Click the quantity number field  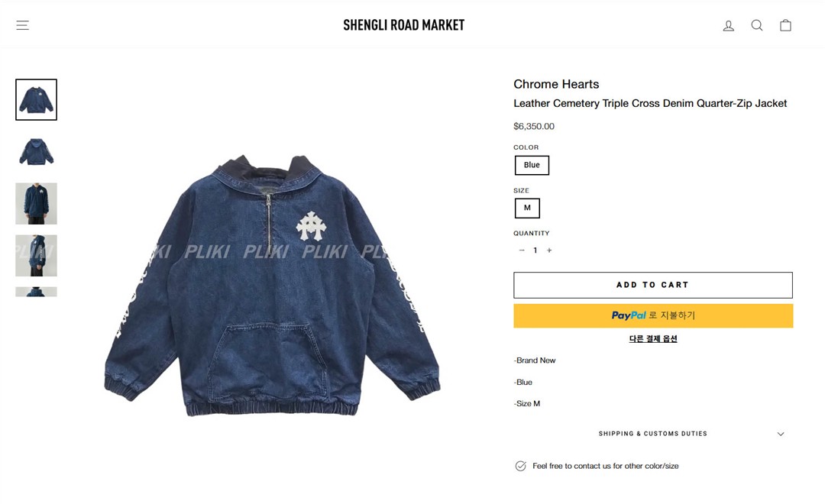pyautogui.click(x=535, y=250)
